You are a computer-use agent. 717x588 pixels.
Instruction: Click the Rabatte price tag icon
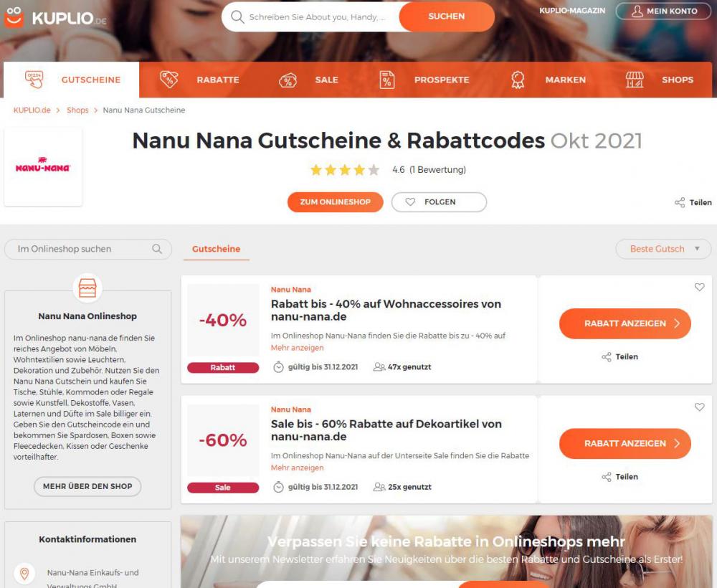168,80
